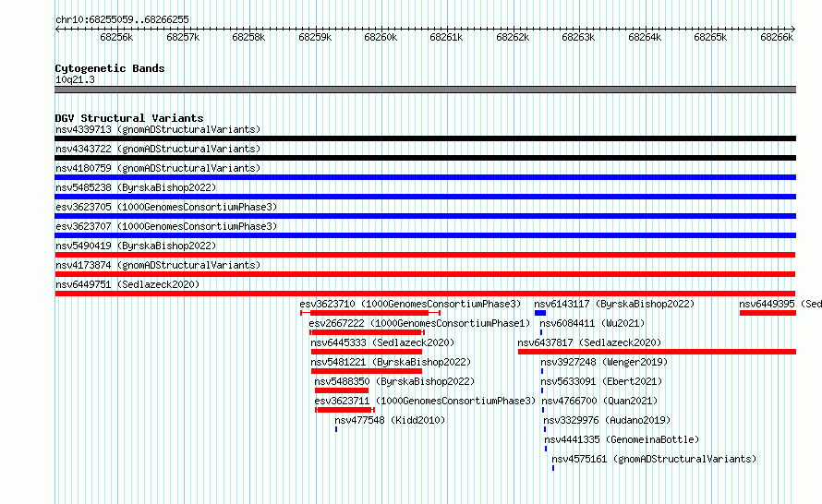Open the nsv4575161 gnomADStructuralVariants label
Image resolution: width=822 pixels, height=504 pixels.
[x=654, y=459]
